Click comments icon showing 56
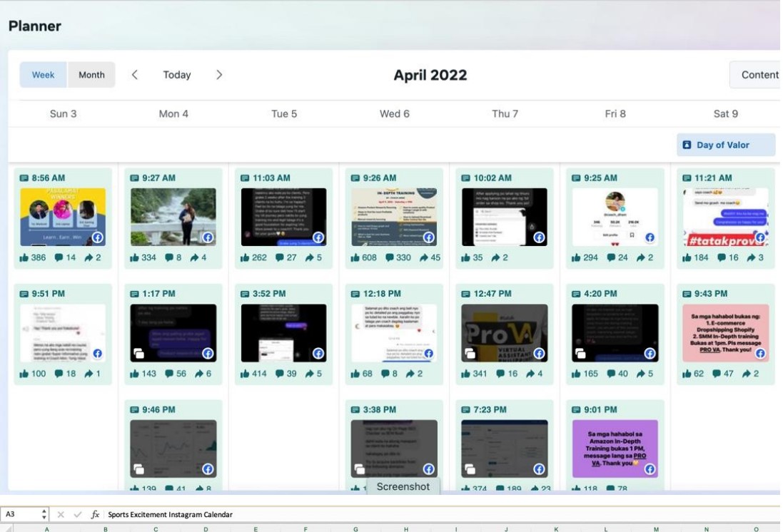This screenshot has width=783, height=532. (169, 373)
